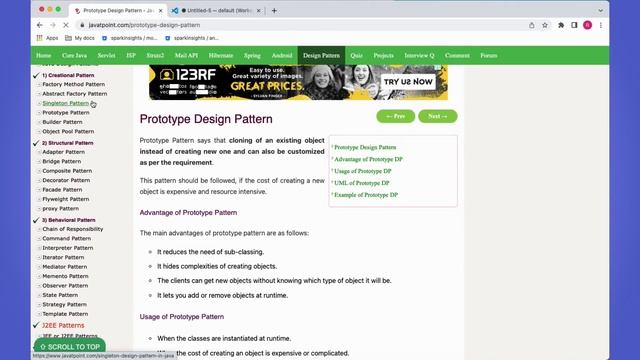Click the share icon in address bar

[x=531, y=25]
